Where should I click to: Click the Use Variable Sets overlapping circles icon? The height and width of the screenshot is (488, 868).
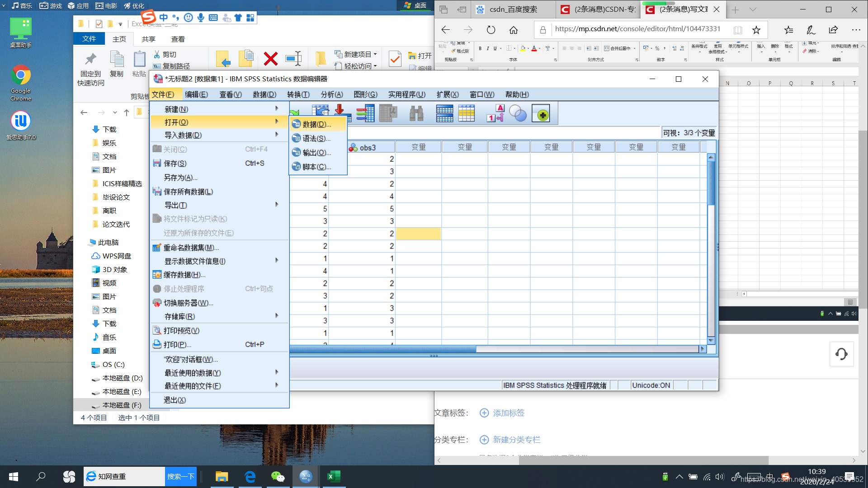click(518, 113)
